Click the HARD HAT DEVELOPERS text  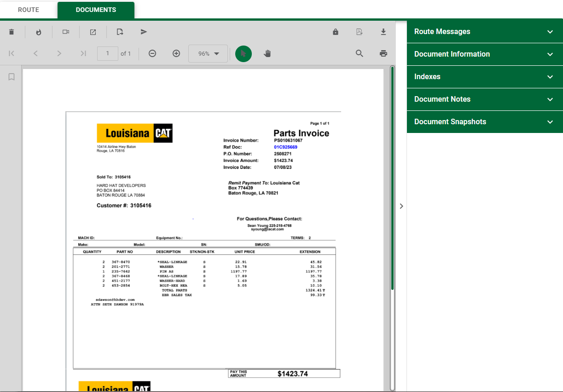pyautogui.click(x=121, y=185)
